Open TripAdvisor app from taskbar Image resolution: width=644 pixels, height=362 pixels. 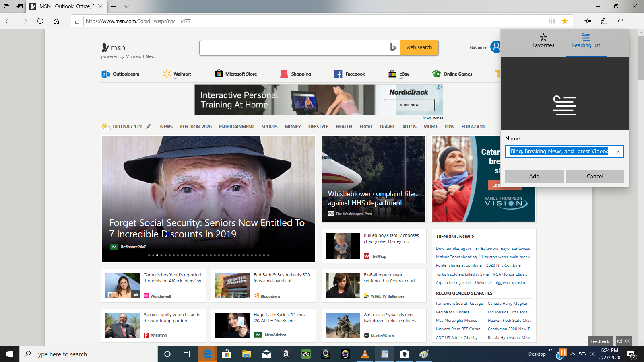306,354
